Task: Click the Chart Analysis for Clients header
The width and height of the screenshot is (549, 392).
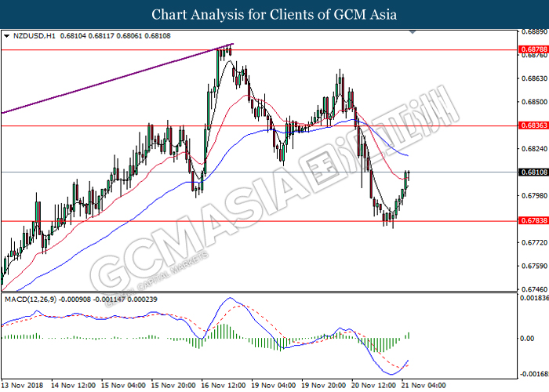Action: click(x=274, y=15)
